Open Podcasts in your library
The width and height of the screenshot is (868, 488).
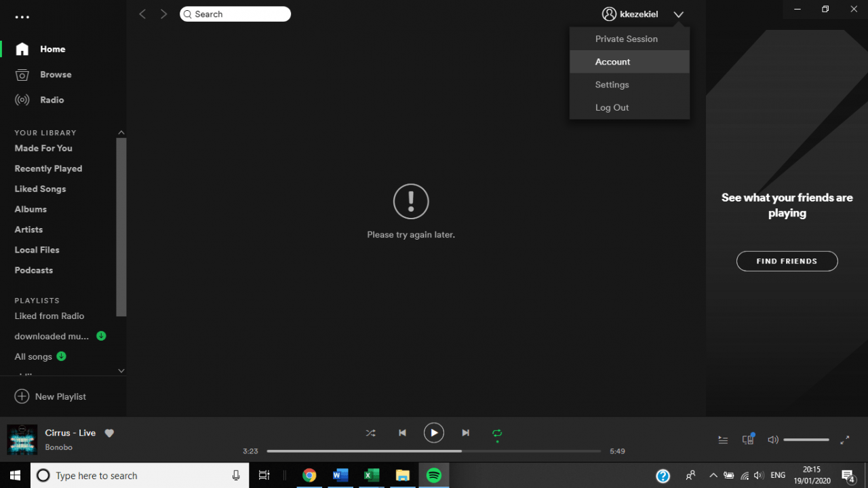click(x=33, y=270)
